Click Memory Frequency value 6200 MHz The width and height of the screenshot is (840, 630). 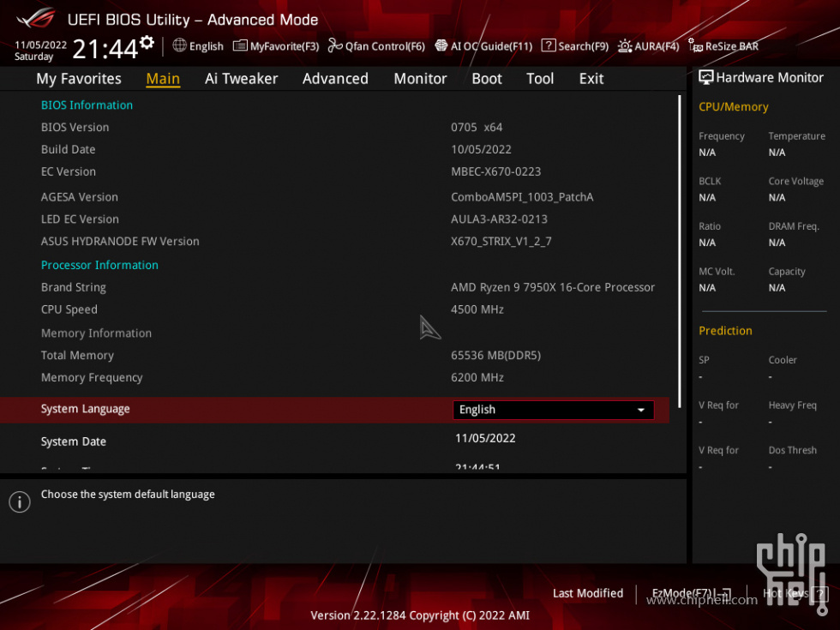point(477,378)
